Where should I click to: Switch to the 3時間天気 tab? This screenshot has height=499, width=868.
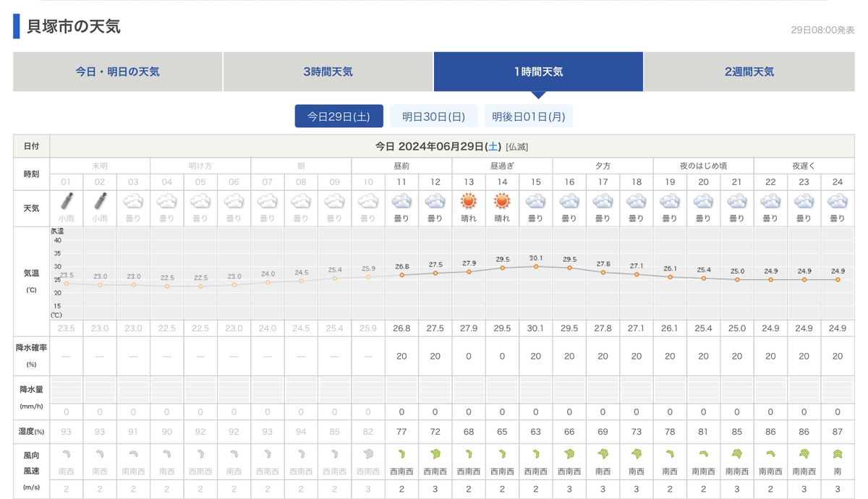pyautogui.click(x=328, y=72)
